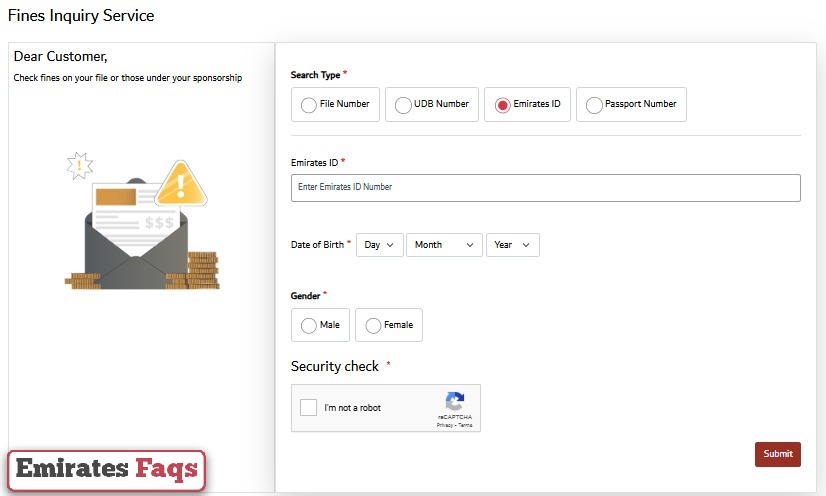Open the reCAPTCHA Terms link

click(465, 425)
